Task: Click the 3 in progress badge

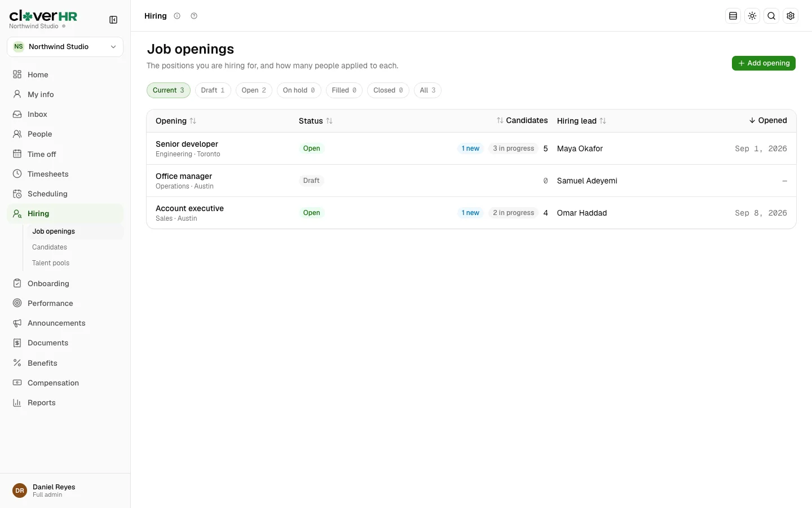Action: 513,148
